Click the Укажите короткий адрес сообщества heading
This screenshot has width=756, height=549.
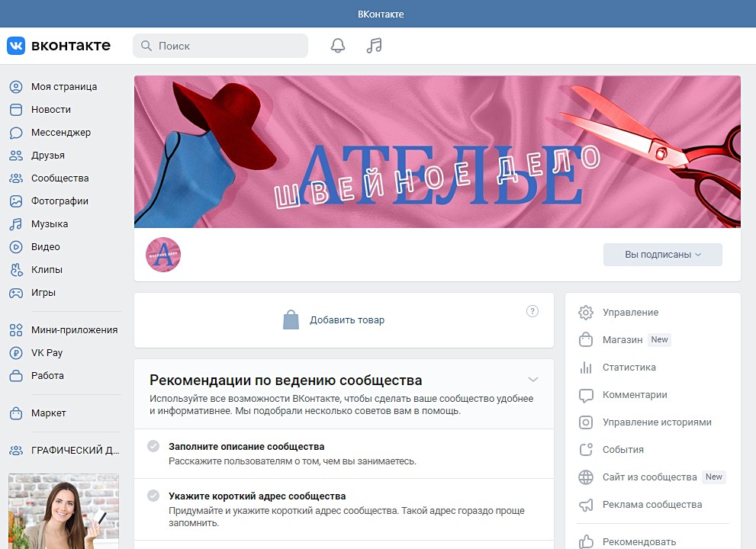coord(257,496)
